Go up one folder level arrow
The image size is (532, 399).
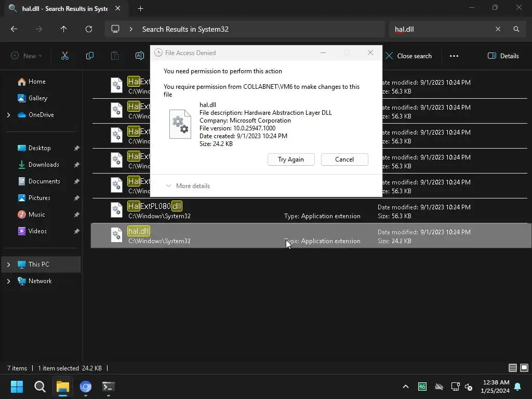63,29
